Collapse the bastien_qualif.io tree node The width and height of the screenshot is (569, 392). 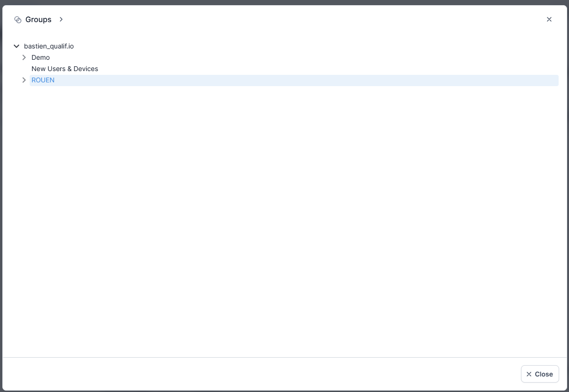pyautogui.click(x=16, y=46)
